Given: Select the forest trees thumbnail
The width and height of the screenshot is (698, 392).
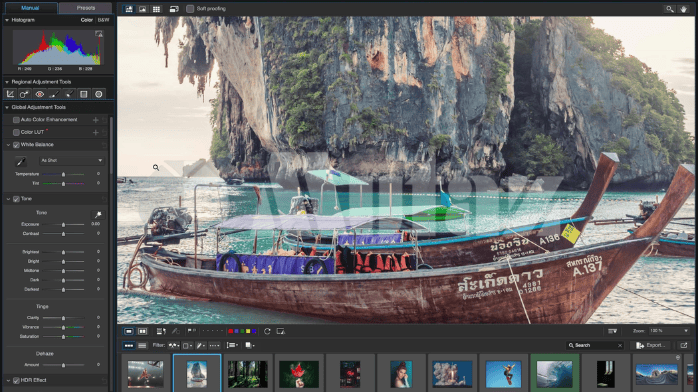Looking at the screenshot, I should (248, 374).
